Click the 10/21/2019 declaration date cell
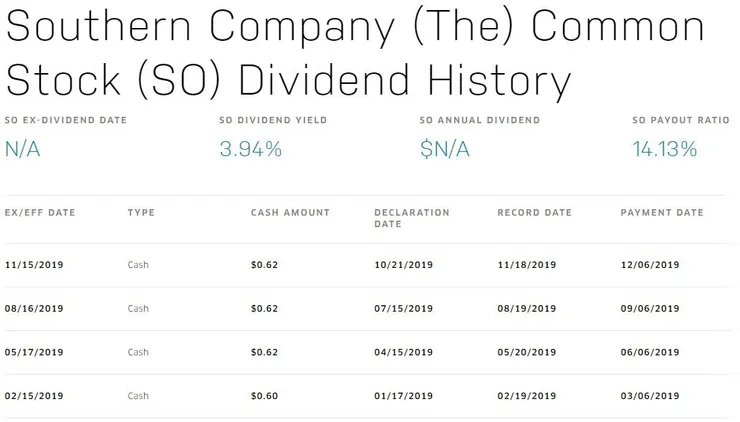This screenshot has height=422, width=740. 403,265
